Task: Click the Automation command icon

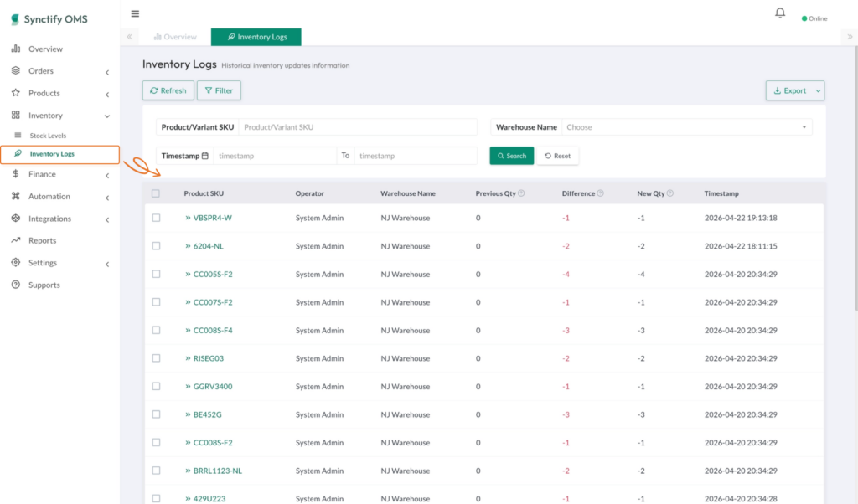Action: [x=16, y=196]
